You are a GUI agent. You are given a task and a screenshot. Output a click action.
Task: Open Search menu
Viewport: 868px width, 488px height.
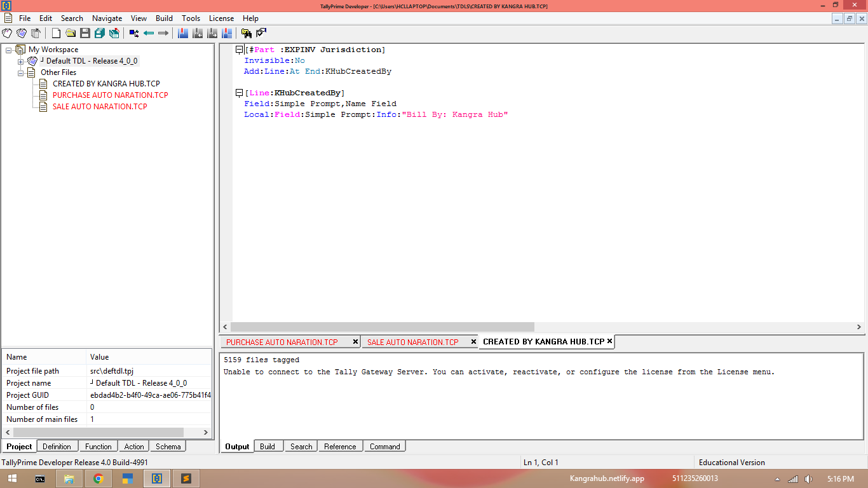[72, 18]
